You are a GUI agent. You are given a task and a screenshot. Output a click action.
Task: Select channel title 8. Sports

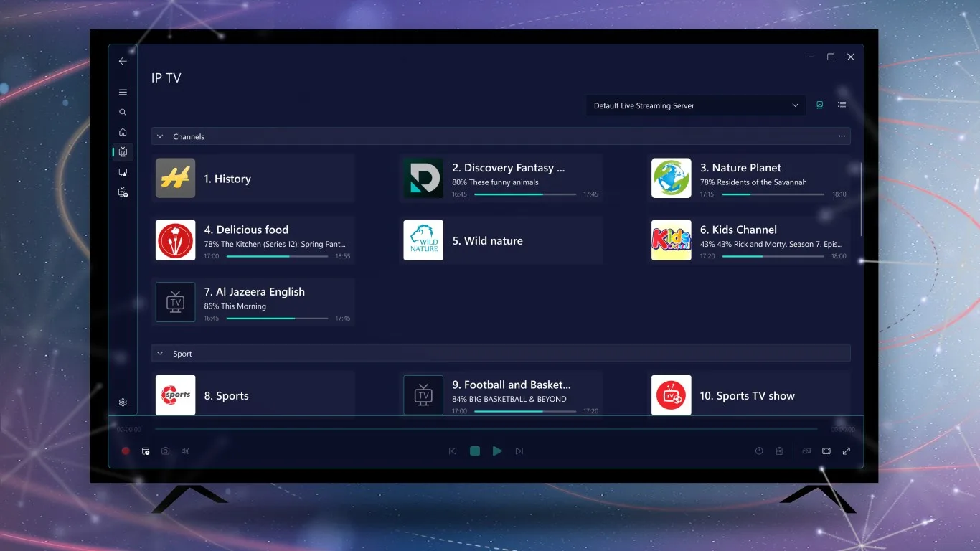226,396
